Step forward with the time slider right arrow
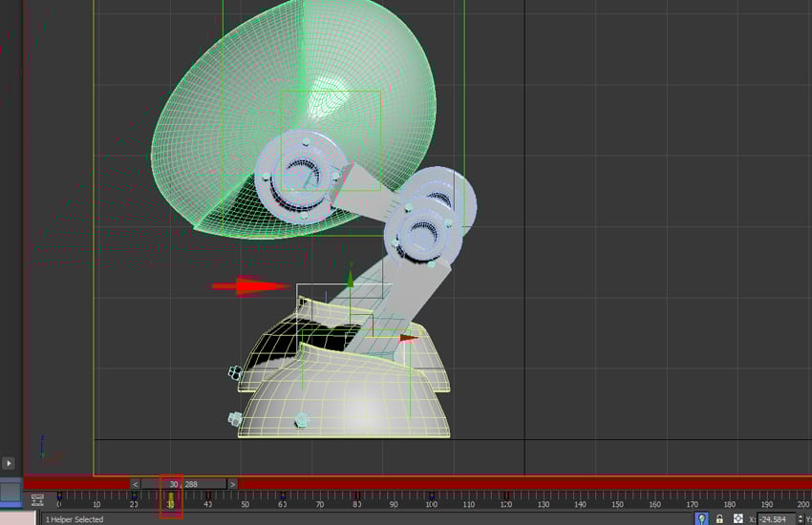812x525 pixels. [232, 484]
